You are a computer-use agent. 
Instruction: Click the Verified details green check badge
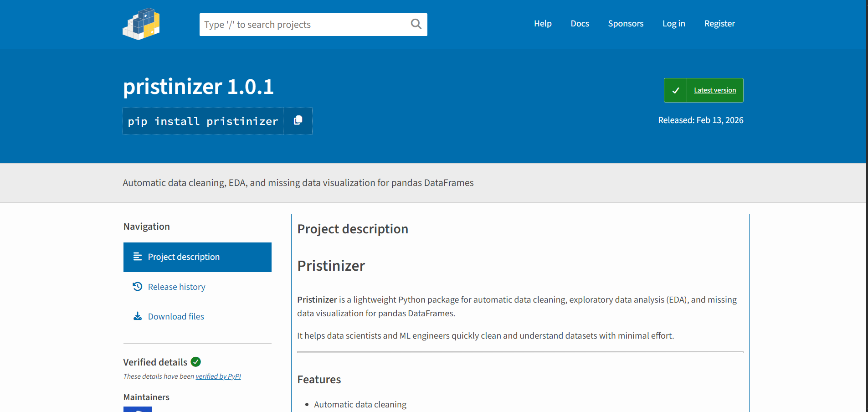click(196, 362)
